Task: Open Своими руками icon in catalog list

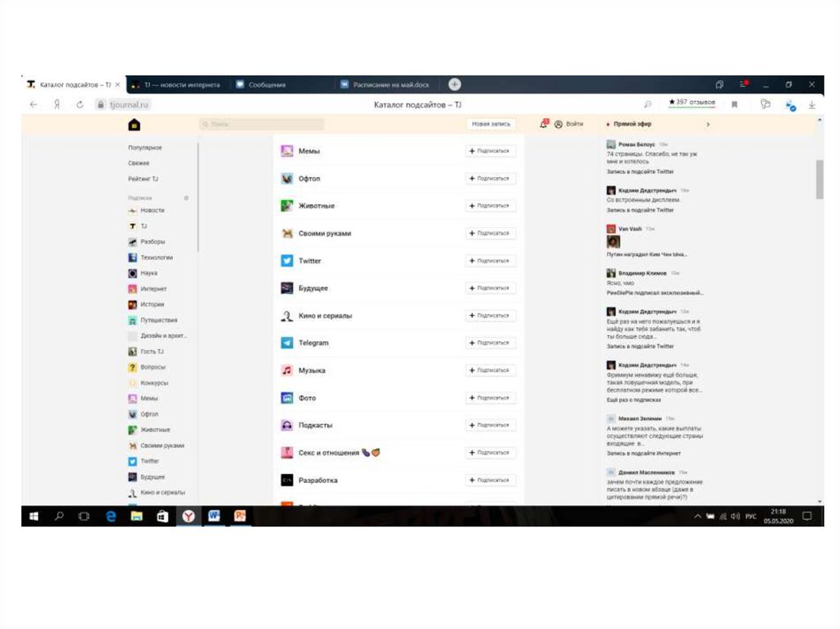Action: [287, 233]
